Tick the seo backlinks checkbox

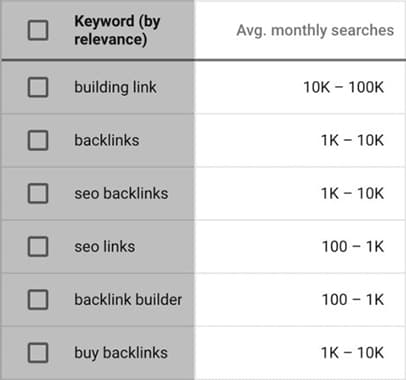coord(38,193)
